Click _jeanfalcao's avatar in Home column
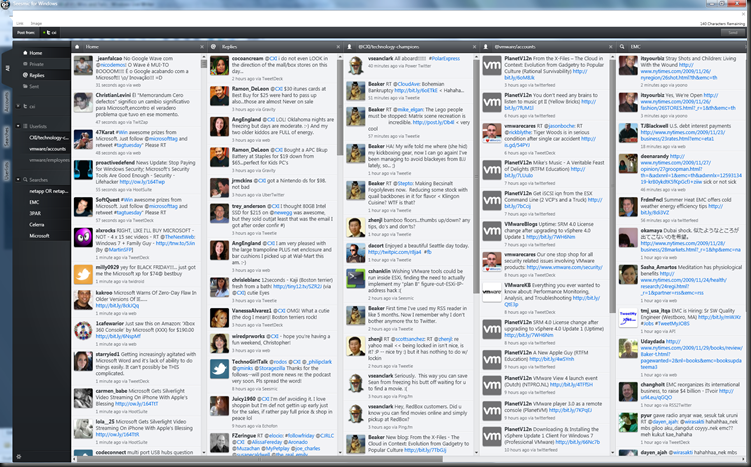751x467 pixels. (83, 65)
